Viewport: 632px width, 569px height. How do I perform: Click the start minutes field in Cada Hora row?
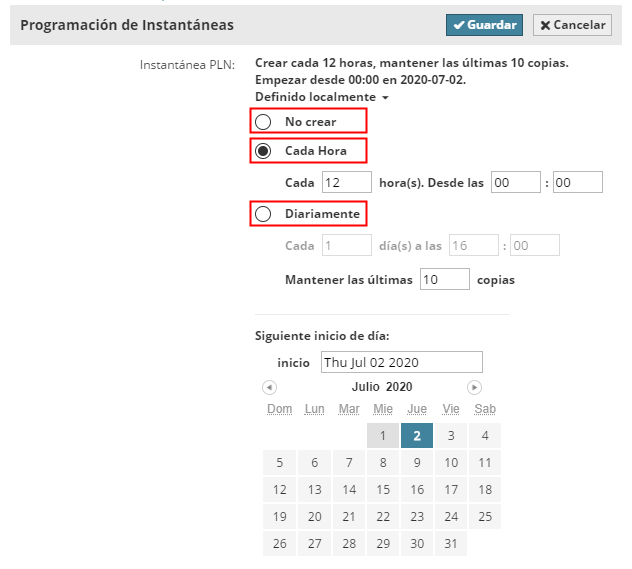(x=577, y=182)
